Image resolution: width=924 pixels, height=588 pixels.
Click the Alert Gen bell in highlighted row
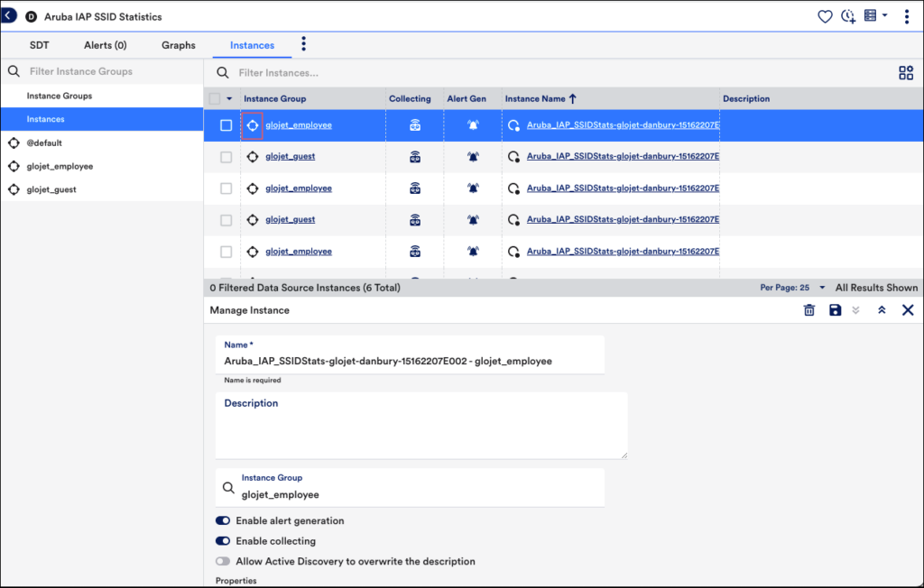click(473, 125)
